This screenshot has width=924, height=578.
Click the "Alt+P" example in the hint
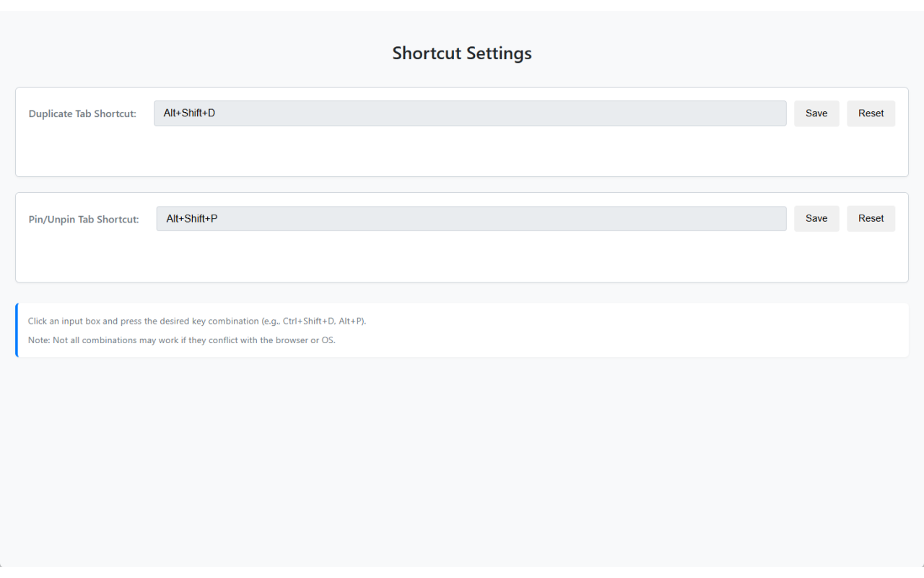tap(351, 322)
